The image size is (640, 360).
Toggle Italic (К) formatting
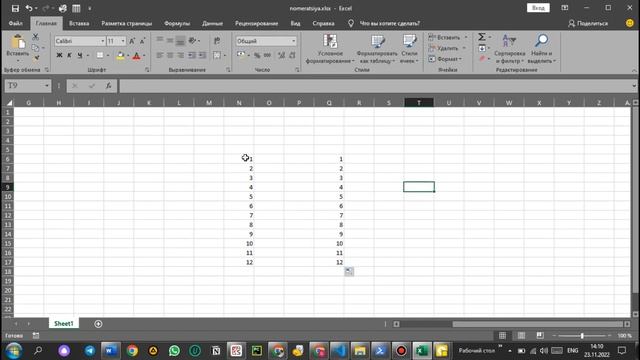[x=69, y=55]
